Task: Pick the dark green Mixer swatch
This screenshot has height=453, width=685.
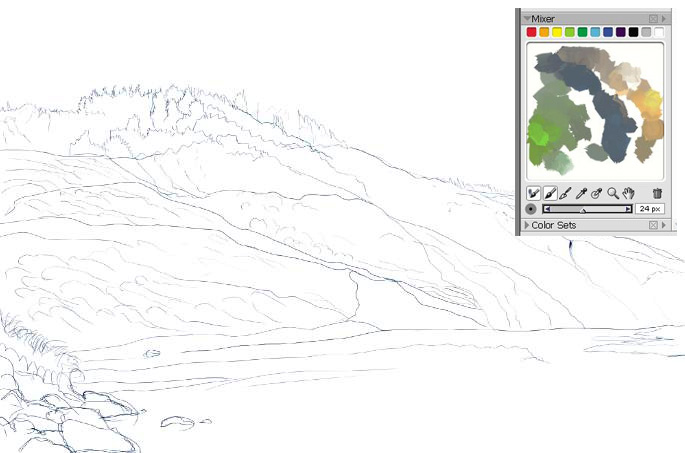Action: [x=582, y=32]
